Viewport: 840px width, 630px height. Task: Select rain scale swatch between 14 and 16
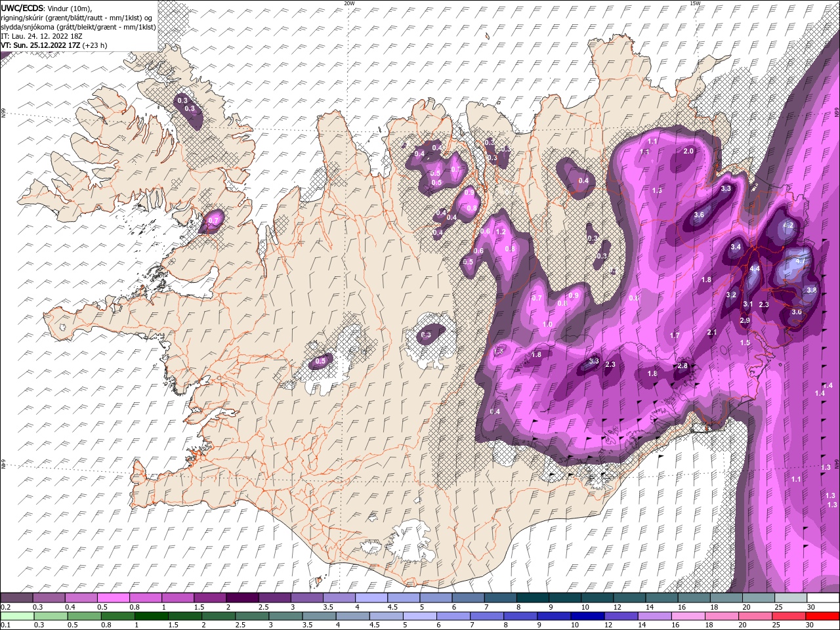(x=654, y=616)
